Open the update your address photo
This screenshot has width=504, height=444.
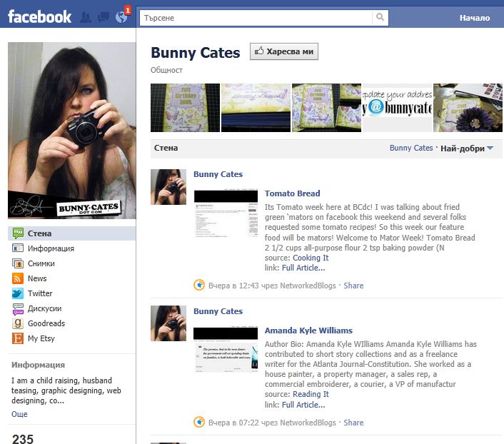(398, 108)
